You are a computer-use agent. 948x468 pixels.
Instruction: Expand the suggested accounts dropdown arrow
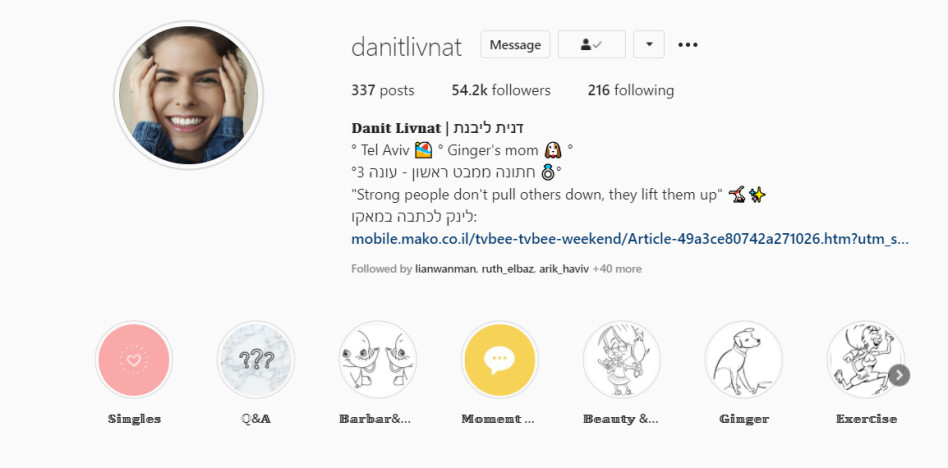649,45
